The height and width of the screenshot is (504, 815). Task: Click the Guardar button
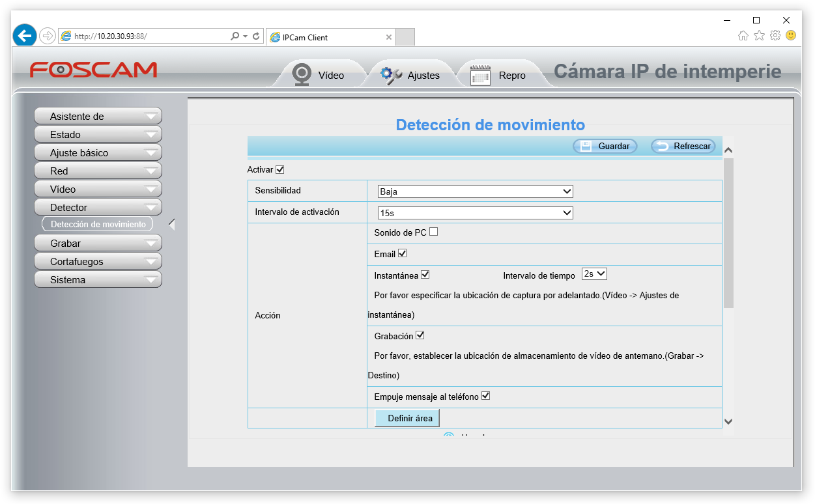(x=605, y=147)
